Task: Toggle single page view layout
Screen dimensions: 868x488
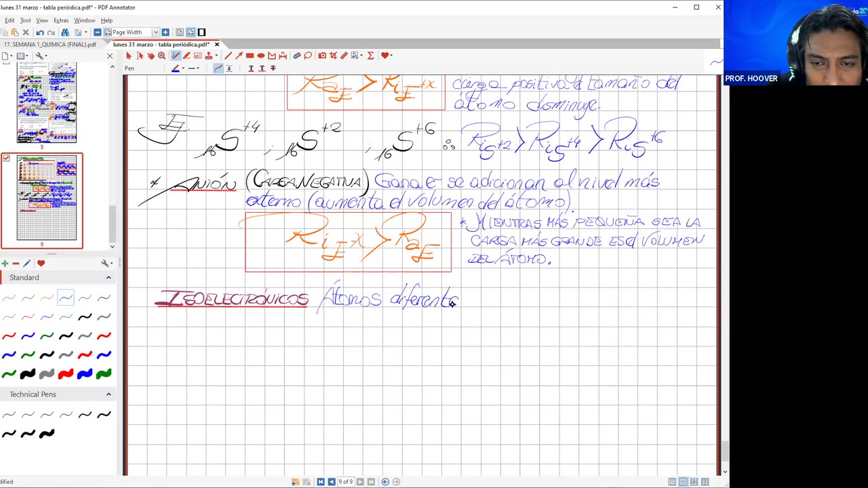Action: click(x=179, y=33)
